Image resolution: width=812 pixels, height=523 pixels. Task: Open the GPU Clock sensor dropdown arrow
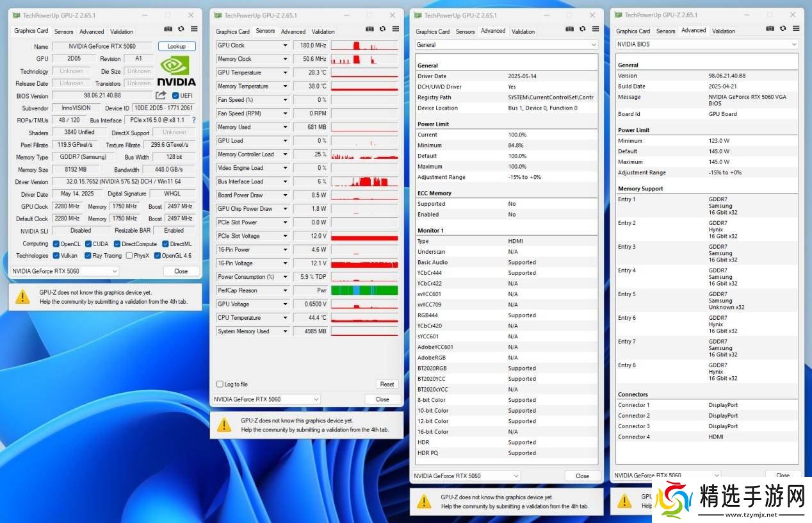(x=285, y=46)
